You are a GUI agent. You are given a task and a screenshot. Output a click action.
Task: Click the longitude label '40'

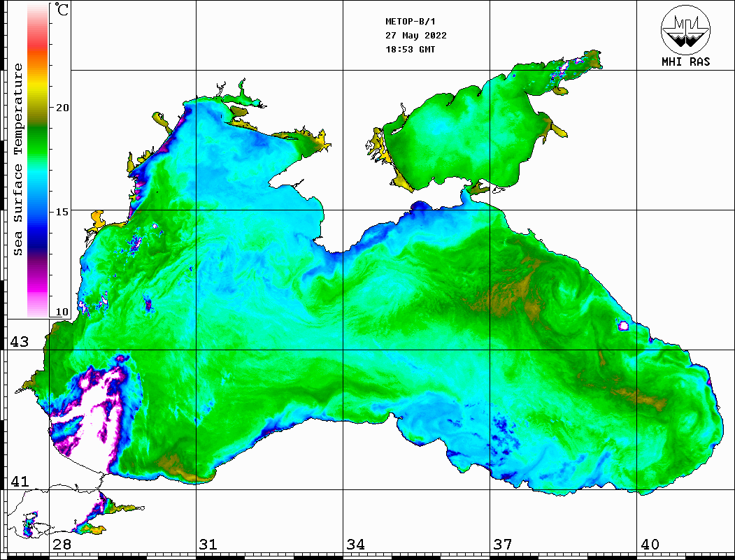(650, 545)
